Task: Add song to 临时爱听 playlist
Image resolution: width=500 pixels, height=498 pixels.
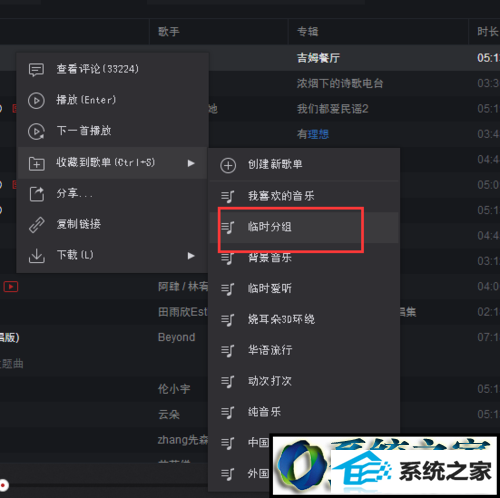Action: pyautogui.click(x=304, y=289)
